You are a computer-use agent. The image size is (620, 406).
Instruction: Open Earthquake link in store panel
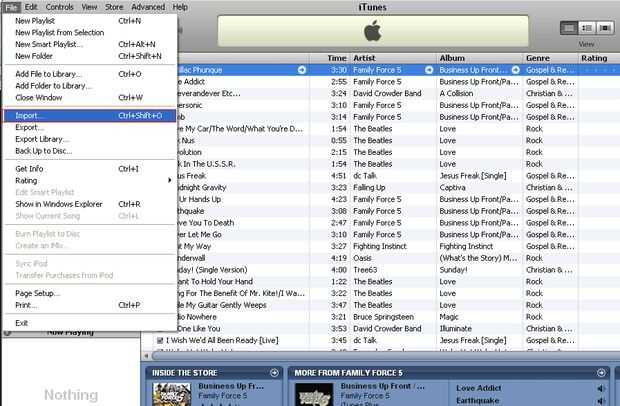(x=477, y=401)
